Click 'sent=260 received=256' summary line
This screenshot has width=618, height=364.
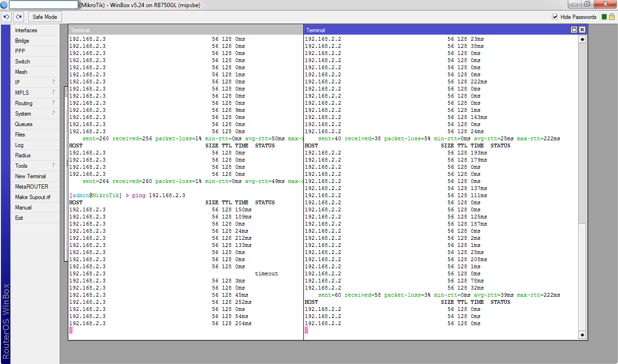coord(192,138)
